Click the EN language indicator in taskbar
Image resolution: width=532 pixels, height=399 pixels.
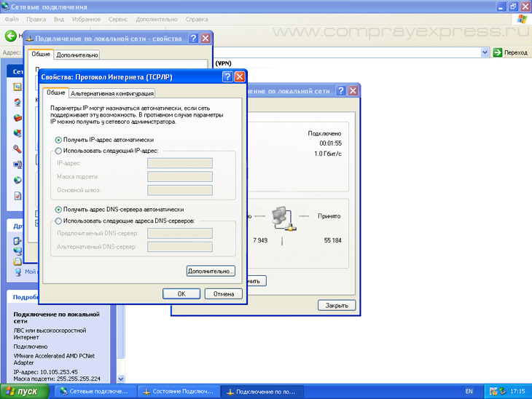point(469,392)
